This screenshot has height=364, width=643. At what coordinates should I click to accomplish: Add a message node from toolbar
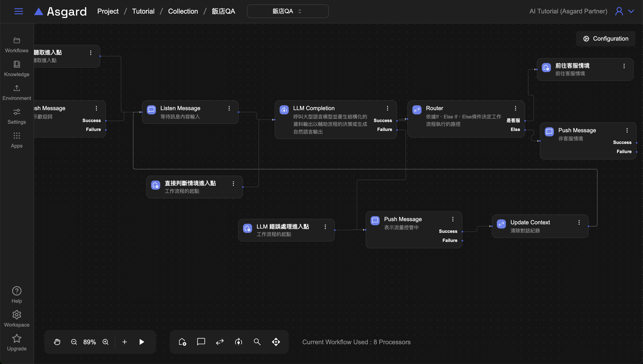[x=201, y=342]
